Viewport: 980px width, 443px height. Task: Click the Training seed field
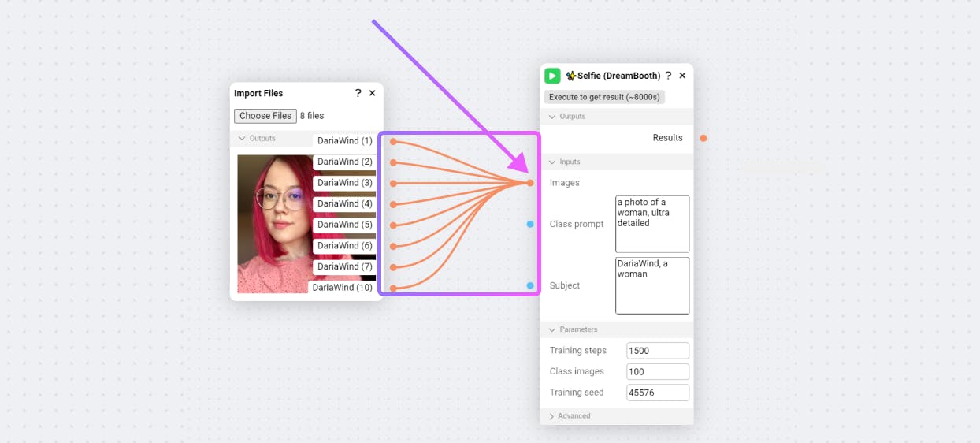[x=658, y=393]
